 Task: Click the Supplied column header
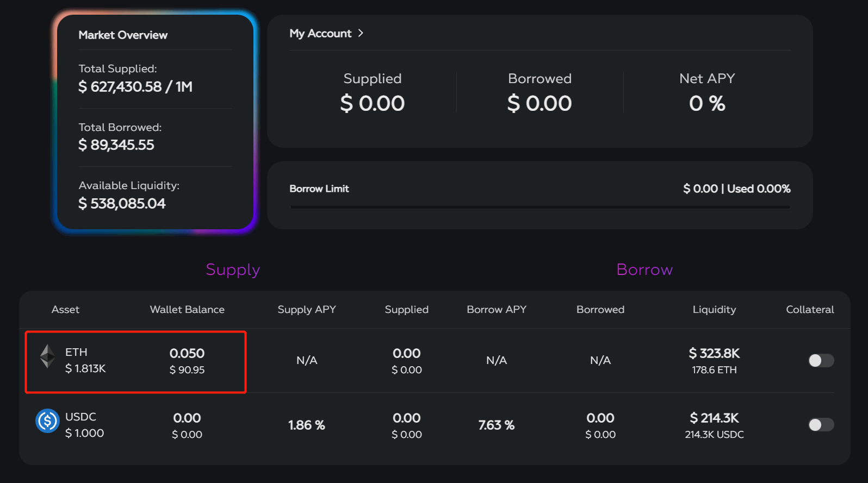tap(407, 310)
